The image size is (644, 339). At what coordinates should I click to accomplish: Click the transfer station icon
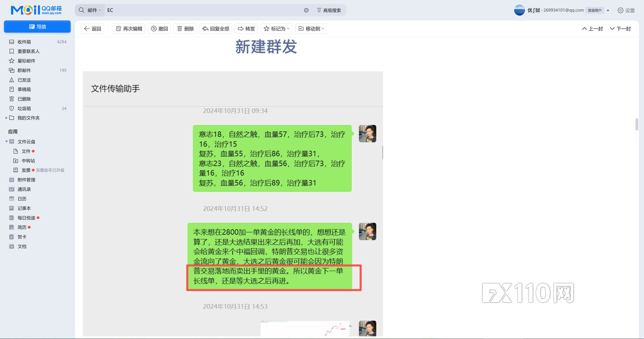pos(15,161)
